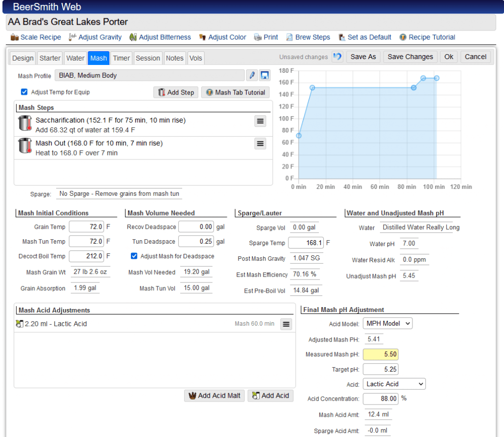Image resolution: width=504 pixels, height=437 pixels.
Task: Print this recipe using the printer icon
Action: [x=259, y=37]
